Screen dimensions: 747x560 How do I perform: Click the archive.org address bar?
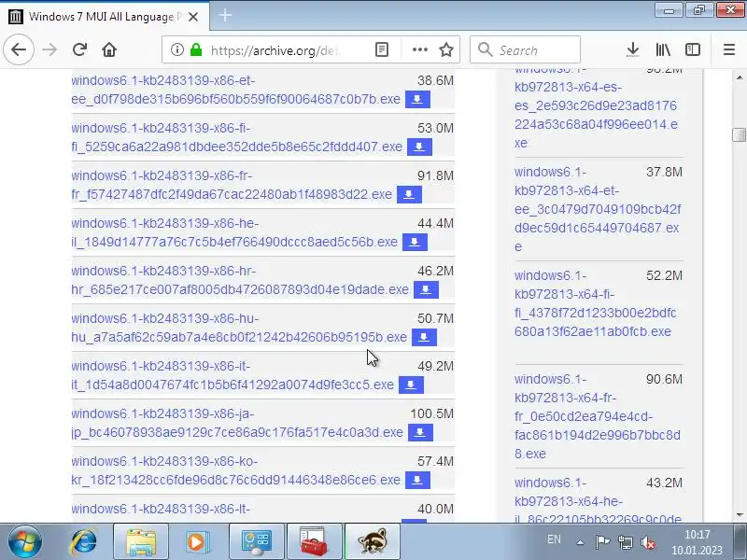pyautogui.click(x=274, y=50)
